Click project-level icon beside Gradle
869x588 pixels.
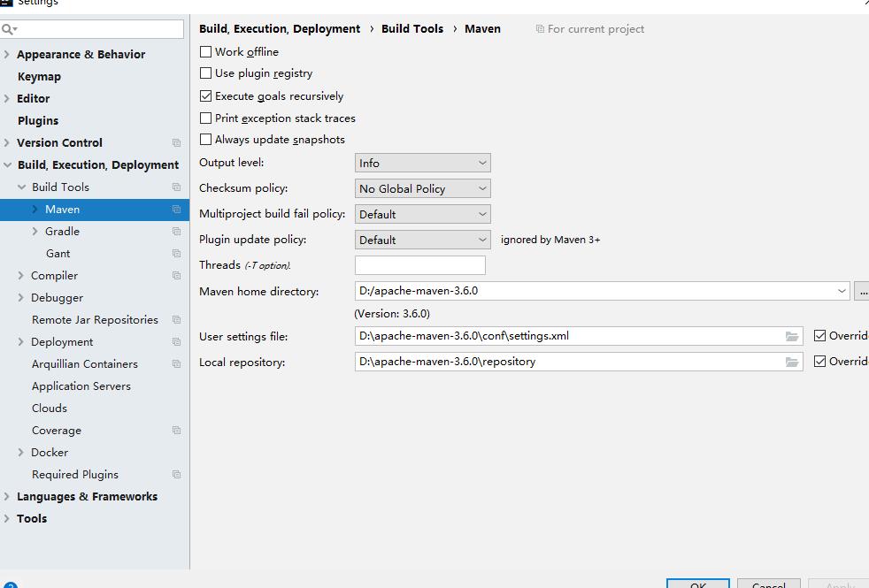176,232
